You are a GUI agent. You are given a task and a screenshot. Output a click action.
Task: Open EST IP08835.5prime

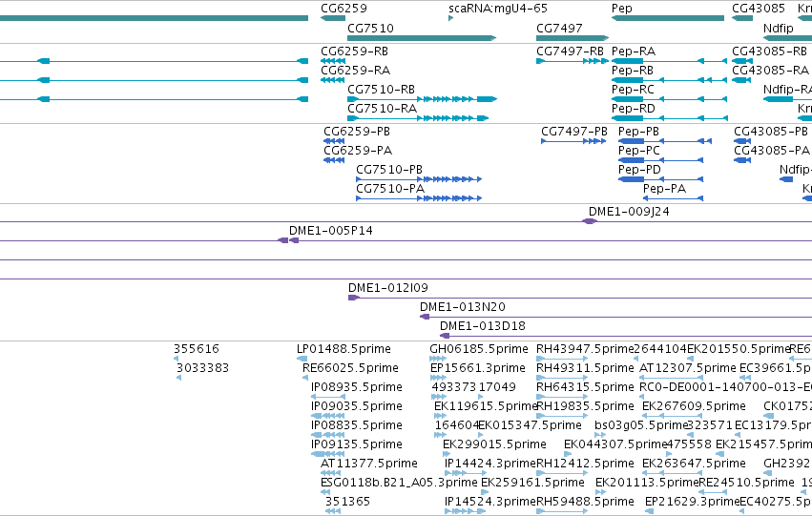356,426
